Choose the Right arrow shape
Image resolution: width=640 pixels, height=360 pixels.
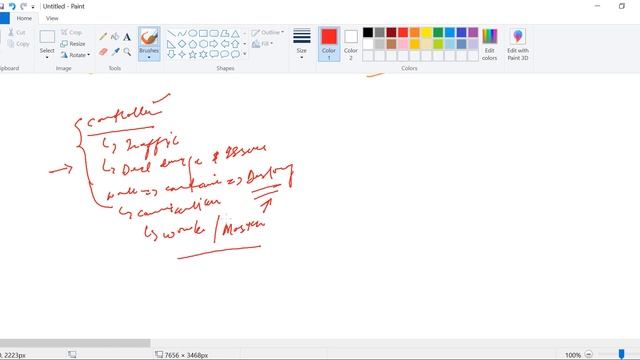point(214,44)
